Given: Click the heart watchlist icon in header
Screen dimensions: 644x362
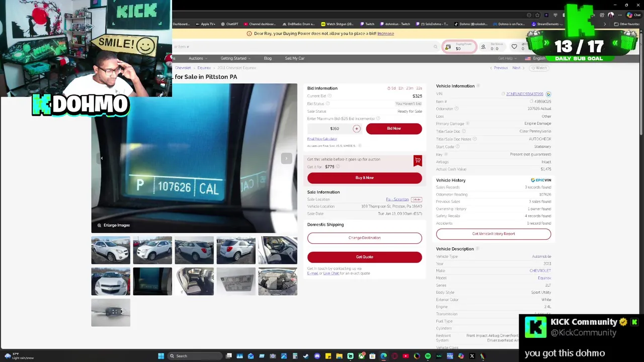Looking at the screenshot, I should 514,47.
